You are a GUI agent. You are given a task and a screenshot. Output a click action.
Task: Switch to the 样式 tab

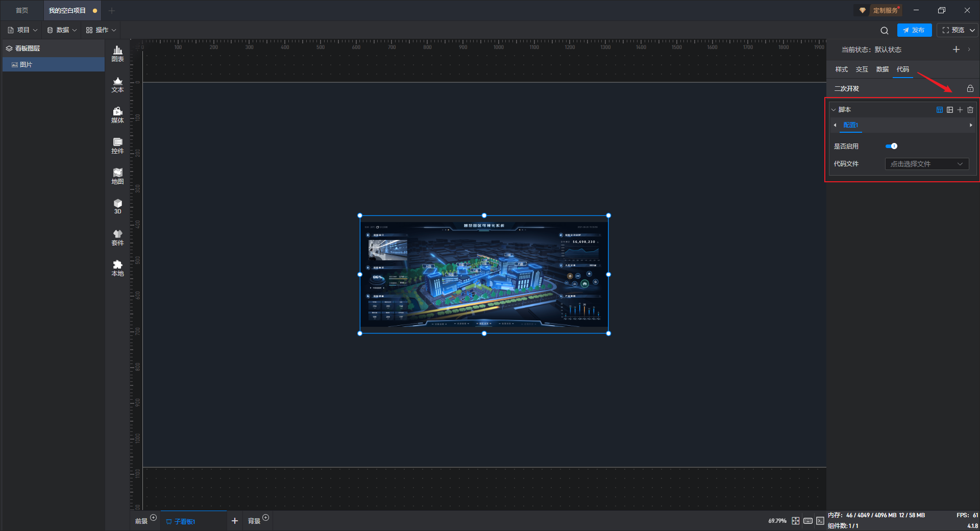(x=841, y=69)
